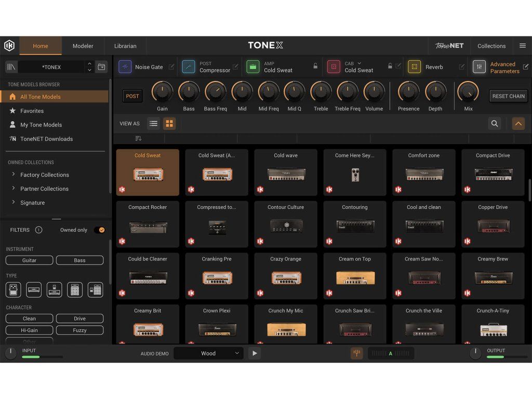
Task: Click the Noise Gate module icon
Action: point(125,66)
